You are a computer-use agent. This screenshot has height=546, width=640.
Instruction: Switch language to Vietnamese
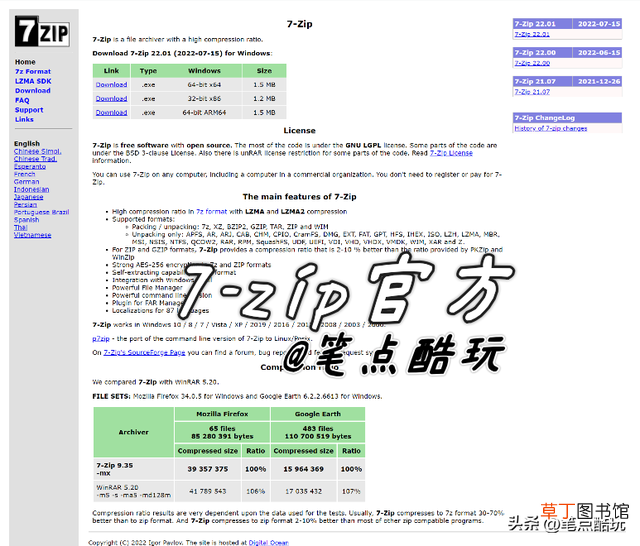[33, 235]
